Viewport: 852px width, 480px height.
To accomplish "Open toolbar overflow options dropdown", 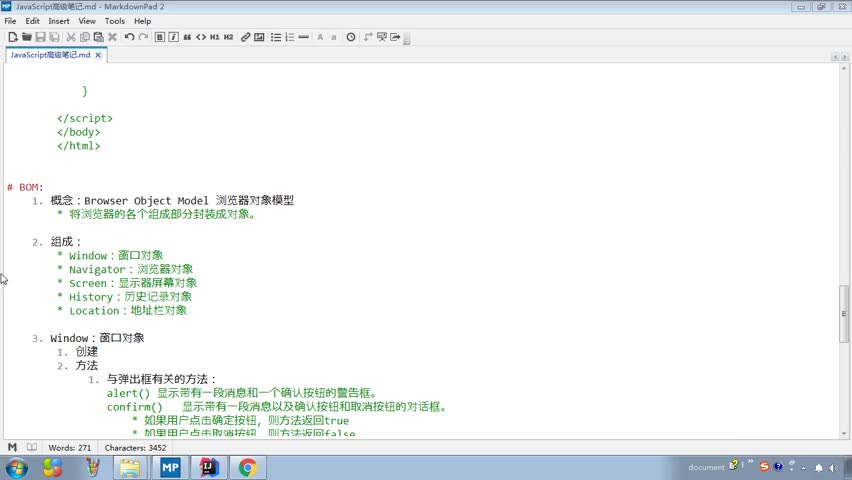I will [406, 39].
